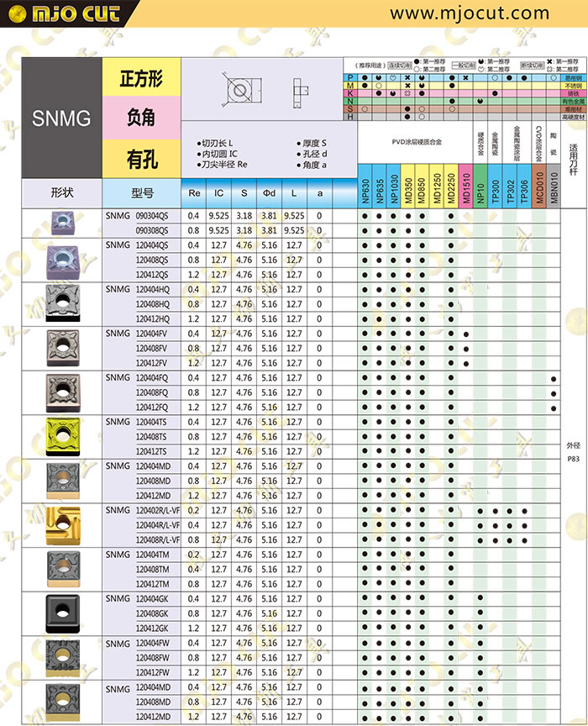Click the blue P material row label
588x726 pixels.
[x=350, y=78]
